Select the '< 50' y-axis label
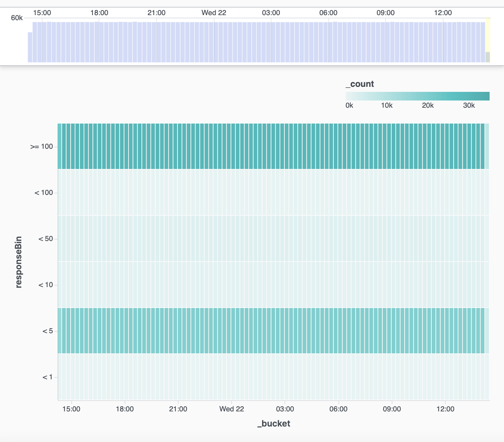Image resolution: width=504 pixels, height=442 pixels. click(x=45, y=239)
